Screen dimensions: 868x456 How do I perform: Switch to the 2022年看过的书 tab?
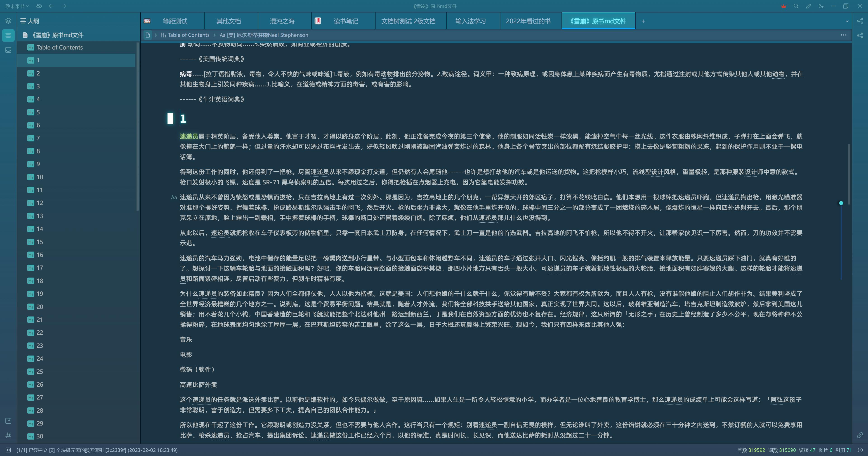[x=528, y=21]
